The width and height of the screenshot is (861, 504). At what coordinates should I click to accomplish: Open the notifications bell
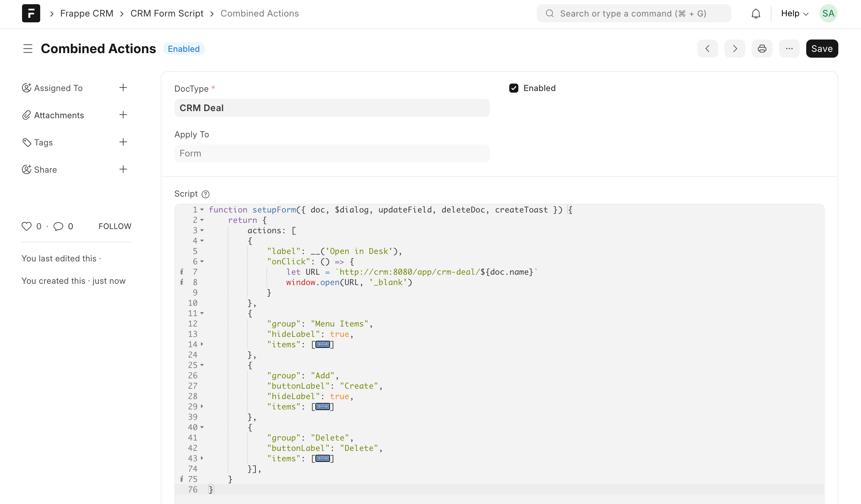pyautogui.click(x=756, y=13)
